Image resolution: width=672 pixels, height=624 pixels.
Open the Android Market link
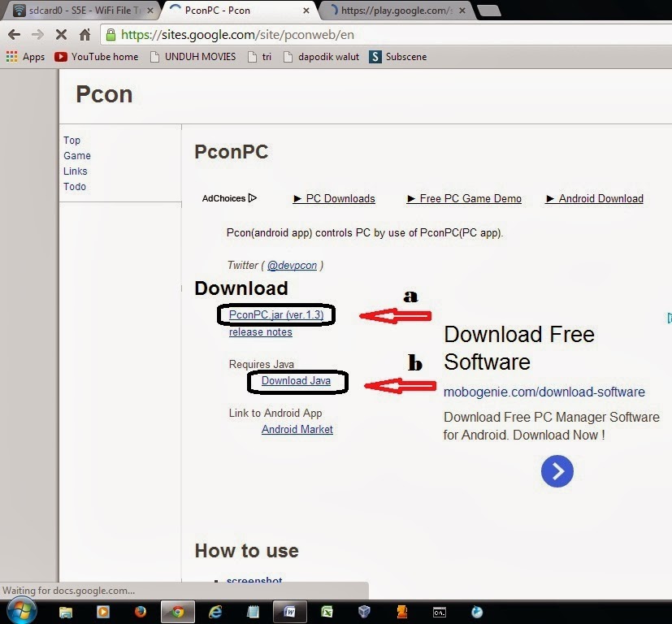click(297, 429)
